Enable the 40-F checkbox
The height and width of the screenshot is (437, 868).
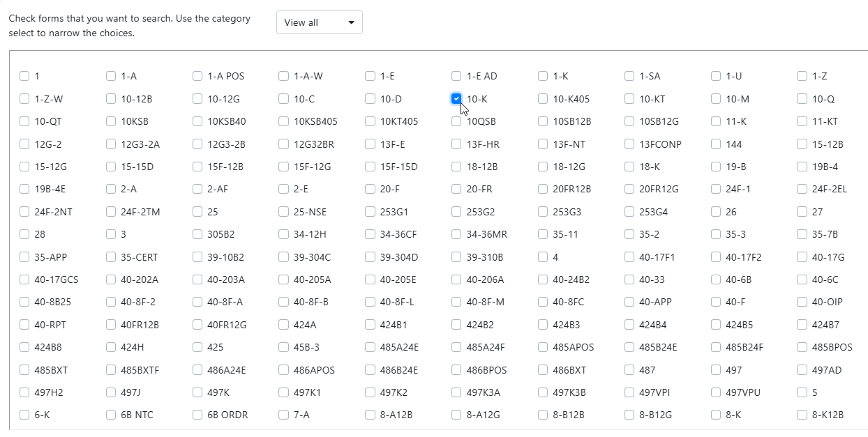(x=715, y=302)
